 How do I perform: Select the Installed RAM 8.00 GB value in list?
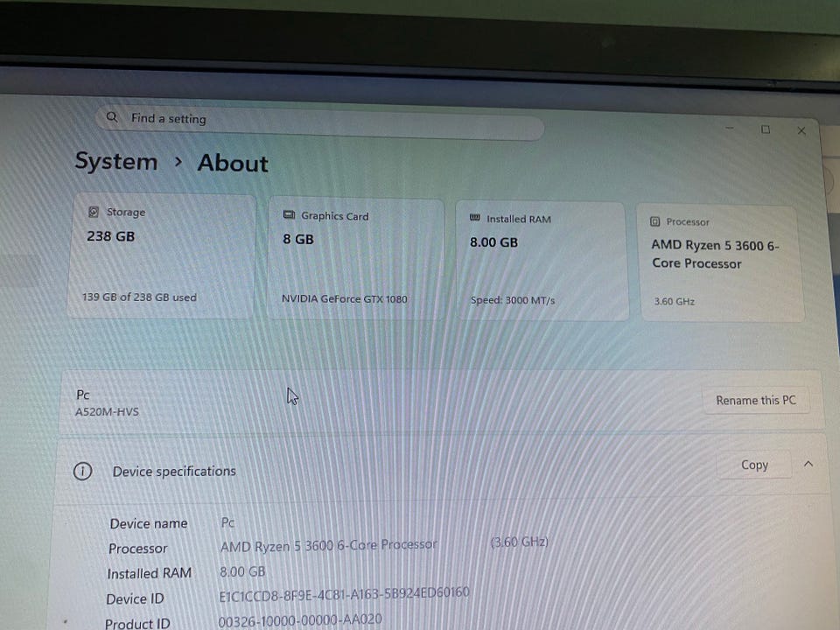pyautogui.click(x=242, y=571)
